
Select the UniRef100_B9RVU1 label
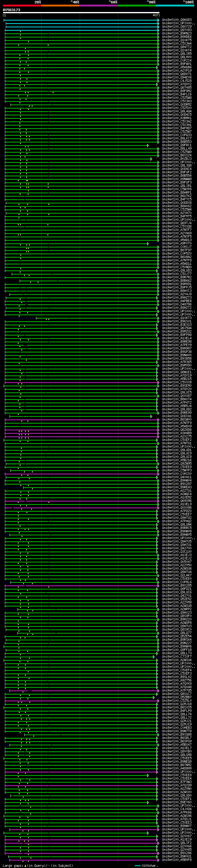(x=177, y=856)
